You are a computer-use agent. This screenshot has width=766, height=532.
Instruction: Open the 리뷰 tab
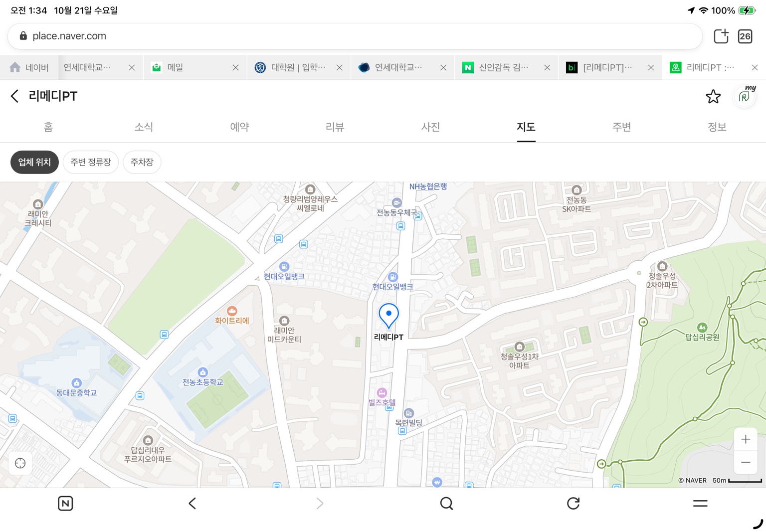pos(335,127)
